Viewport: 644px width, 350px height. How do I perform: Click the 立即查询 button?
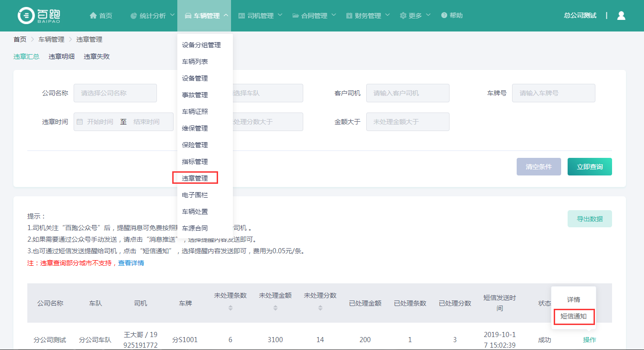(589, 167)
